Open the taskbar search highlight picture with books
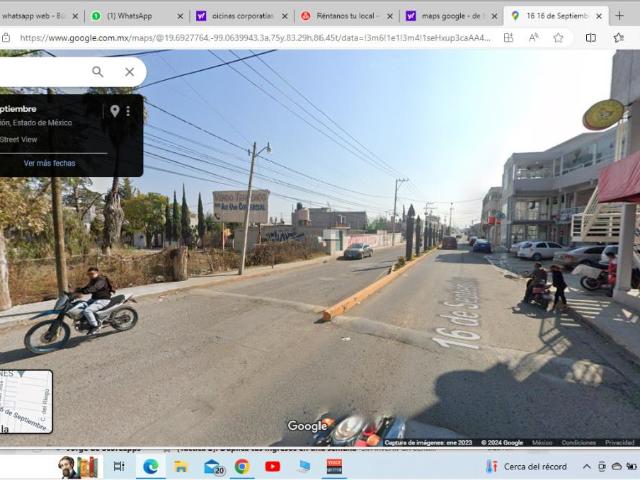 [78, 467]
